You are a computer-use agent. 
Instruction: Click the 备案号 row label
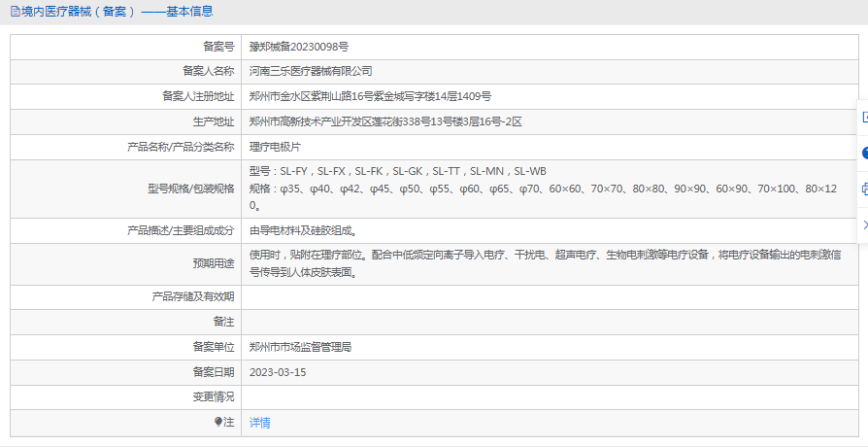[x=218, y=47]
